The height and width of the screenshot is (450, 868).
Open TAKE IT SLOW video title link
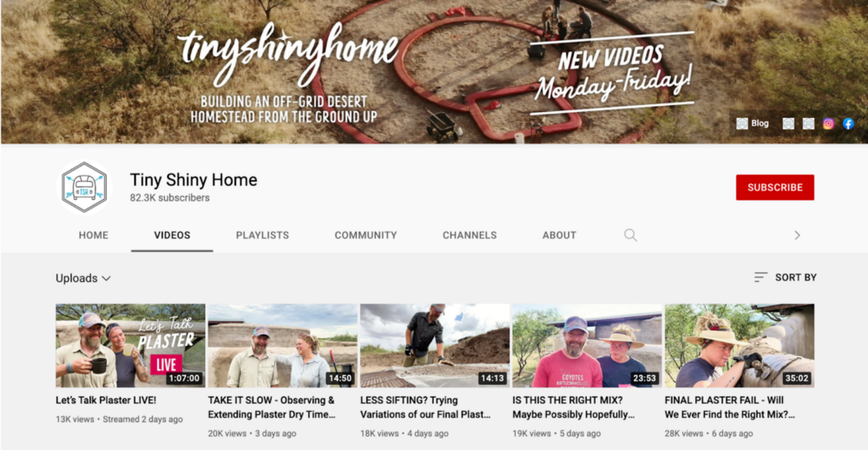(x=272, y=407)
